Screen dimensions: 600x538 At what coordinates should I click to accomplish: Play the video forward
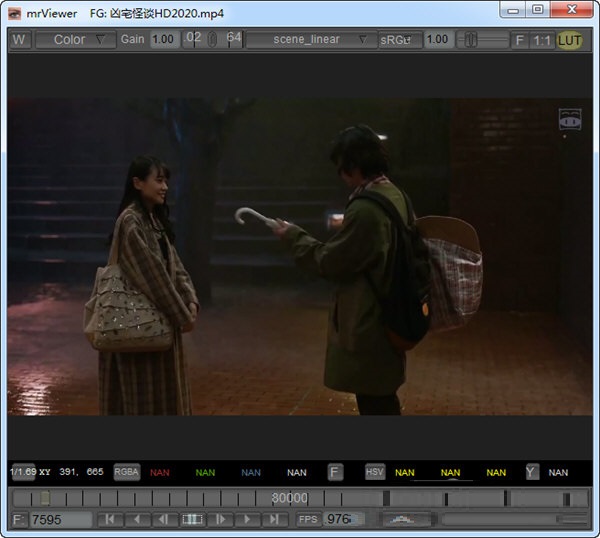coord(247,519)
